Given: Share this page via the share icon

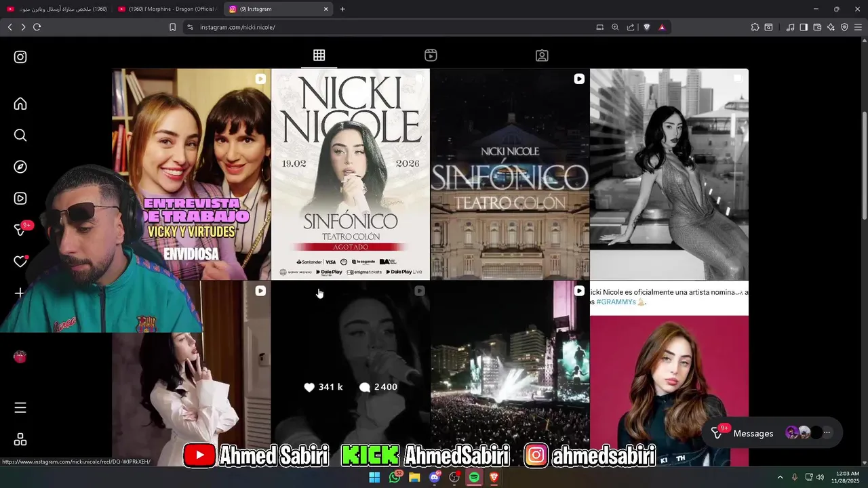Looking at the screenshot, I should 631,27.
